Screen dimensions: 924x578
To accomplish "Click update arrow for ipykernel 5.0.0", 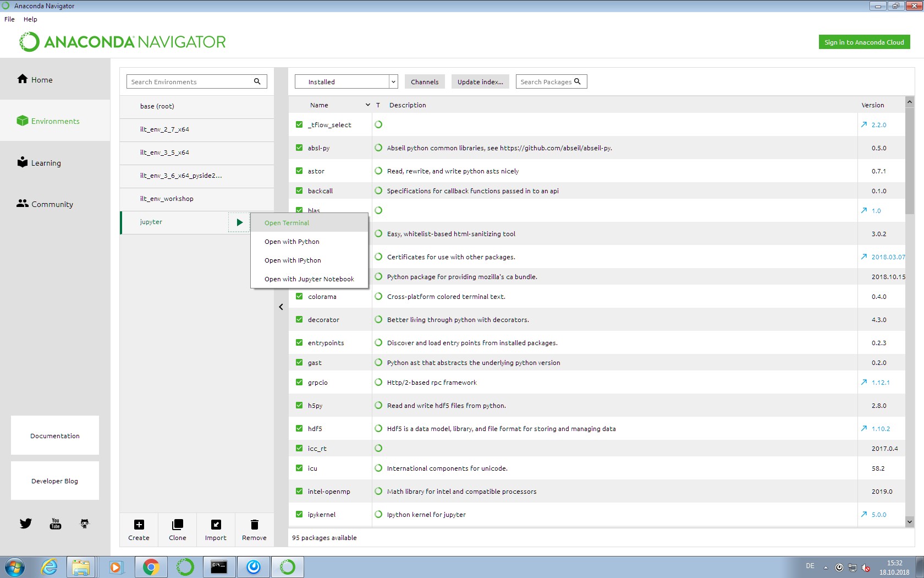I will tap(864, 514).
